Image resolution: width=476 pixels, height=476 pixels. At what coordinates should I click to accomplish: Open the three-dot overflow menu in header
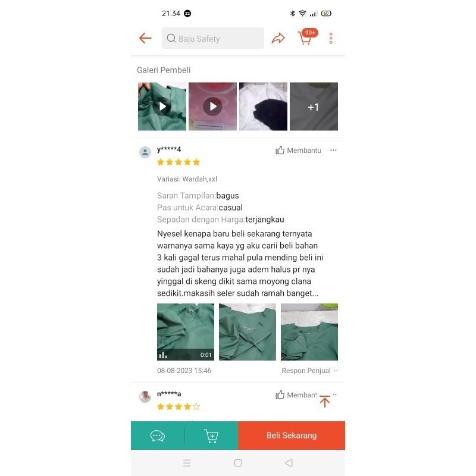point(331,38)
